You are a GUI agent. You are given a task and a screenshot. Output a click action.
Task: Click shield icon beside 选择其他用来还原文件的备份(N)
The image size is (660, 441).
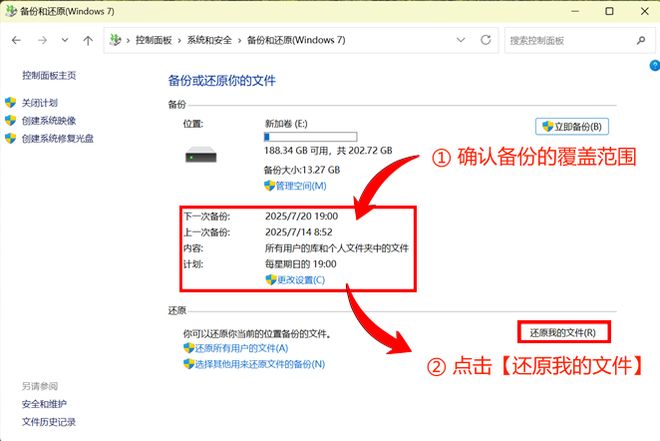click(189, 364)
